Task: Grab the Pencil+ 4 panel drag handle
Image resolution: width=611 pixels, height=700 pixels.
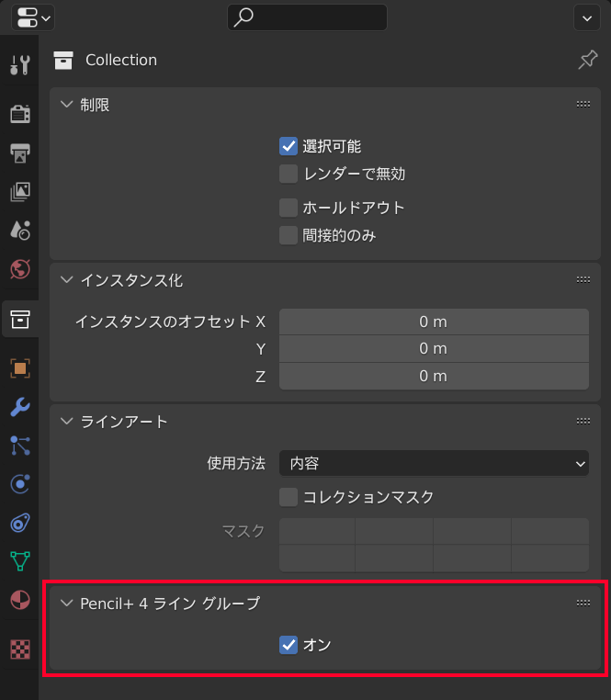Action: click(x=583, y=604)
